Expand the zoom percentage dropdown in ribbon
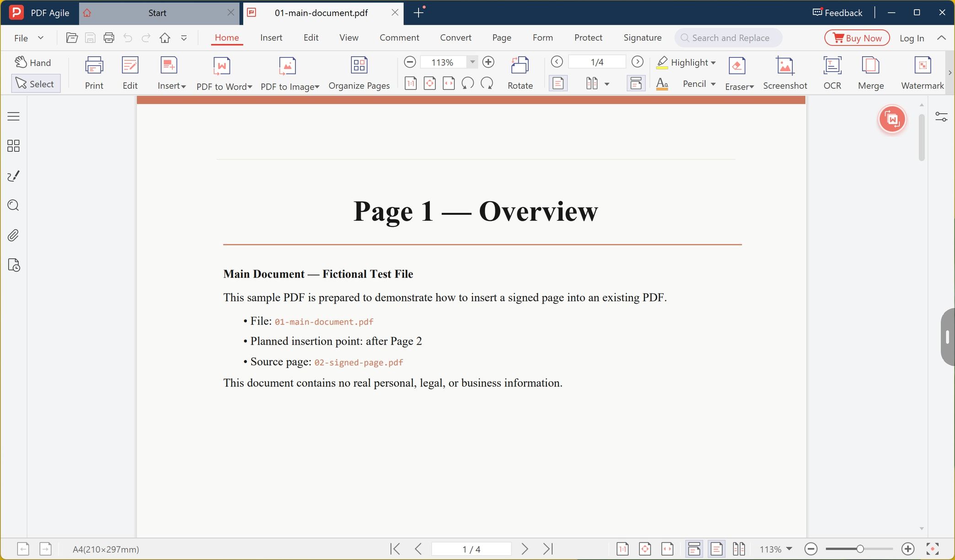The image size is (955, 560). (472, 62)
